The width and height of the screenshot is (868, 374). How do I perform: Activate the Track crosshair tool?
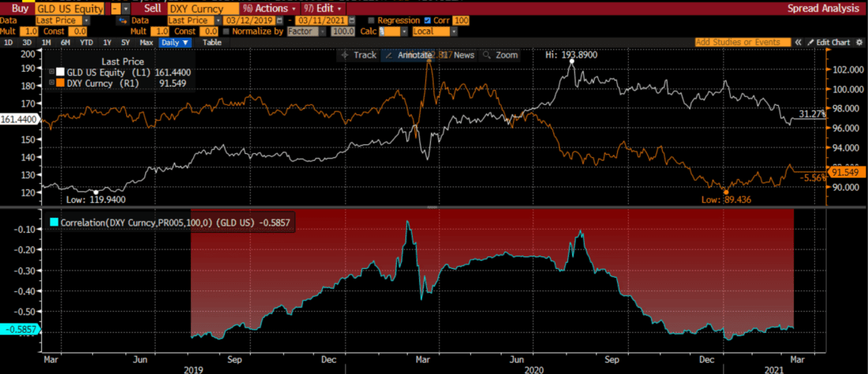pyautogui.click(x=359, y=54)
